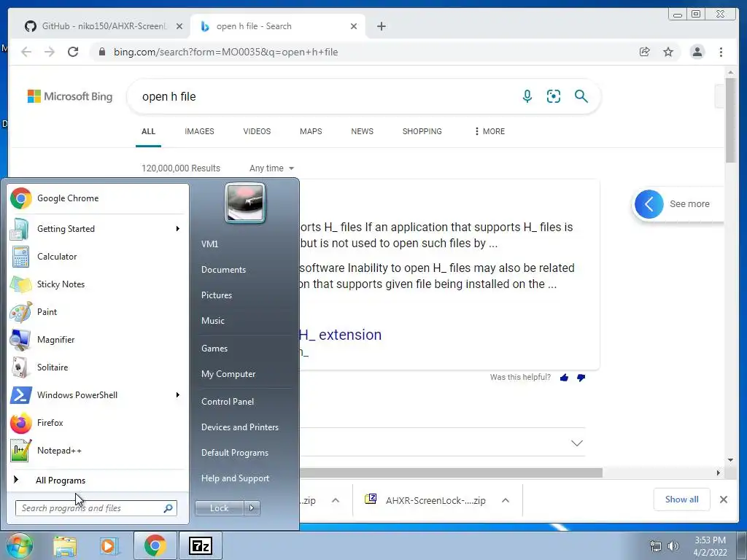The image size is (747, 560).
Task: Select the VIDEOS tab on Bing
Action: point(257,131)
